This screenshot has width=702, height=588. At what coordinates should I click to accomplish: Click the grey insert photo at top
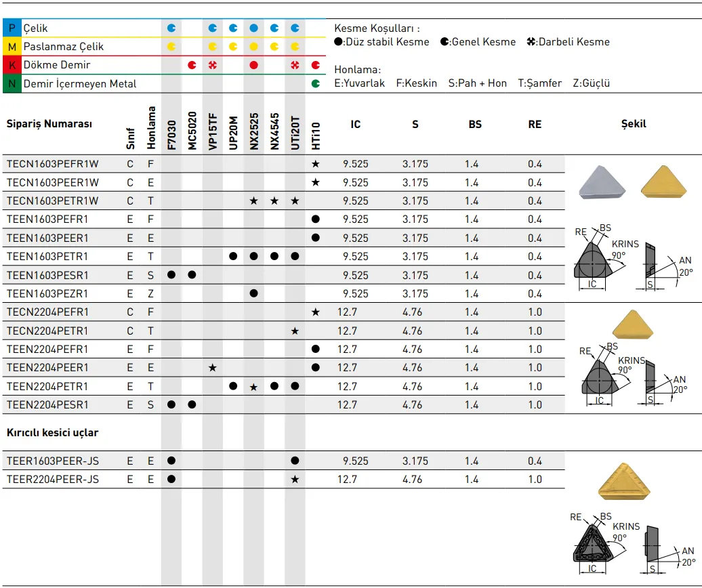(602, 182)
